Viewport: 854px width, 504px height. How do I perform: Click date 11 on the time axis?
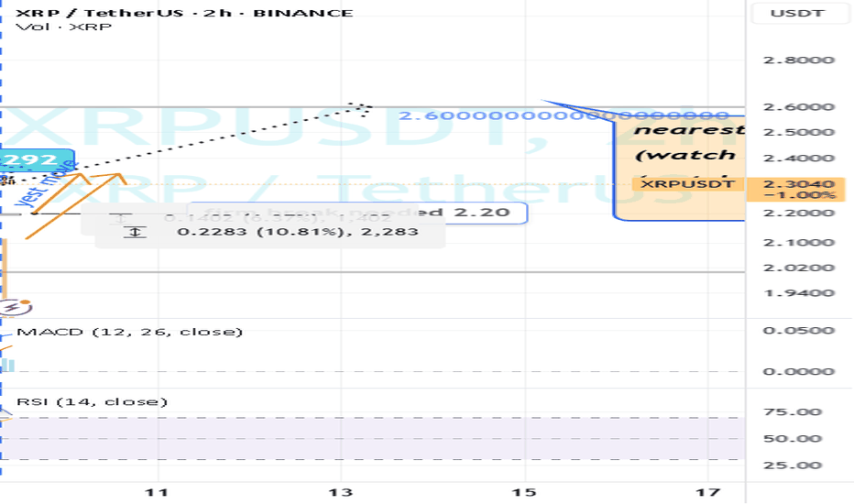(157, 493)
